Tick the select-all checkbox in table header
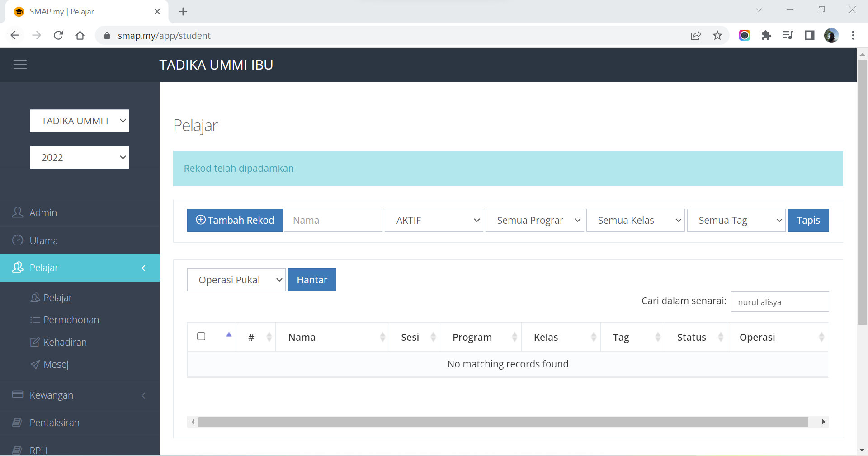 pyautogui.click(x=201, y=336)
